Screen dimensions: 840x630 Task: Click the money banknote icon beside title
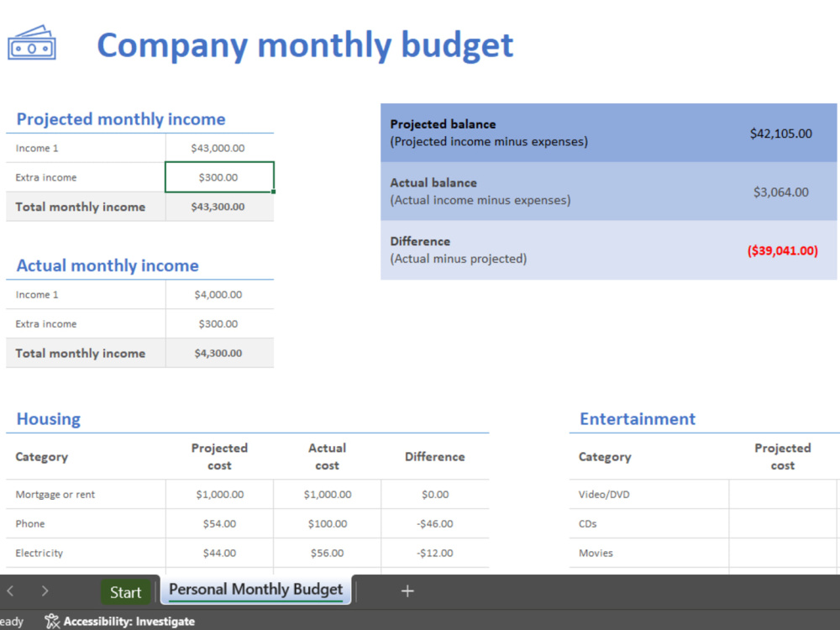coord(32,43)
